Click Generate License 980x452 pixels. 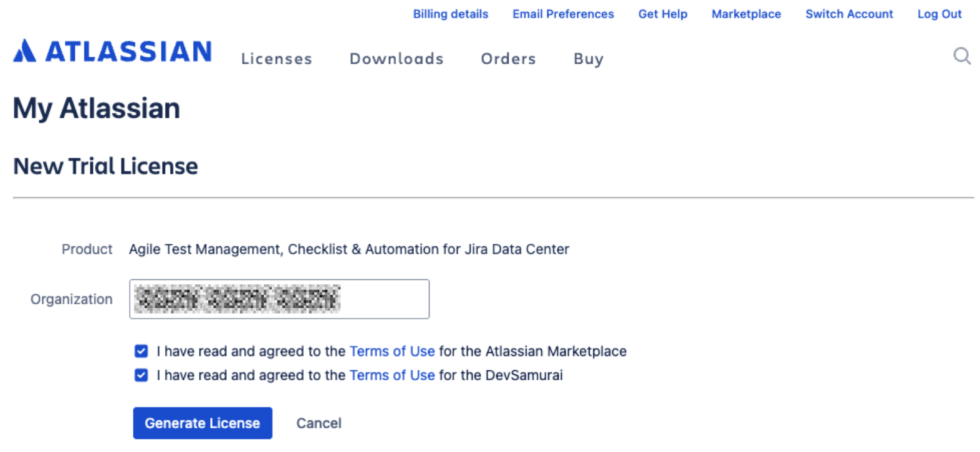pos(202,423)
